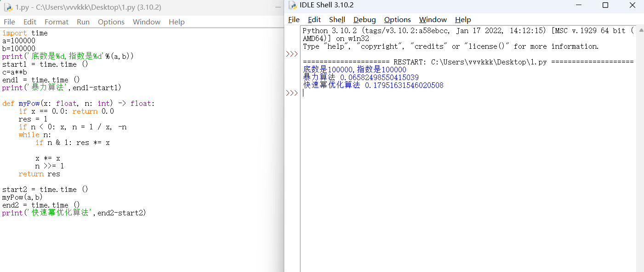Open the Format menu in the 1.py editor
644x272 pixels.
point(57,22)
